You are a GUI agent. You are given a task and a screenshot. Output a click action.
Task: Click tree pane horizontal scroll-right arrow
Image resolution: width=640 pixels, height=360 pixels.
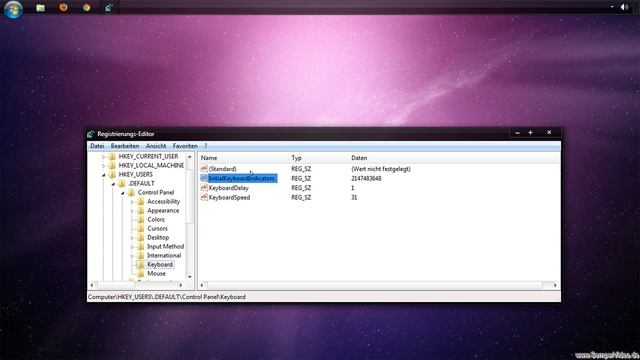181,285
